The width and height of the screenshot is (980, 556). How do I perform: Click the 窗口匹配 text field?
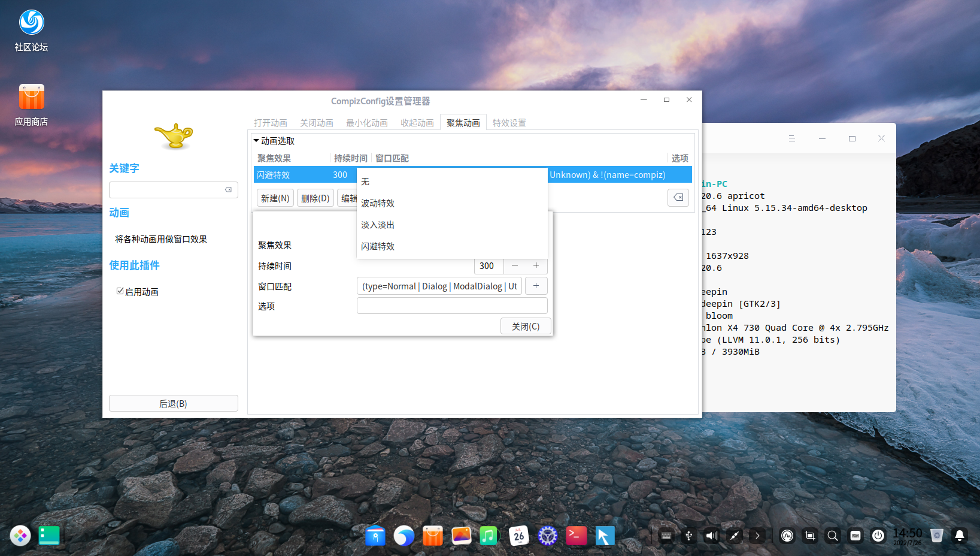439,286
